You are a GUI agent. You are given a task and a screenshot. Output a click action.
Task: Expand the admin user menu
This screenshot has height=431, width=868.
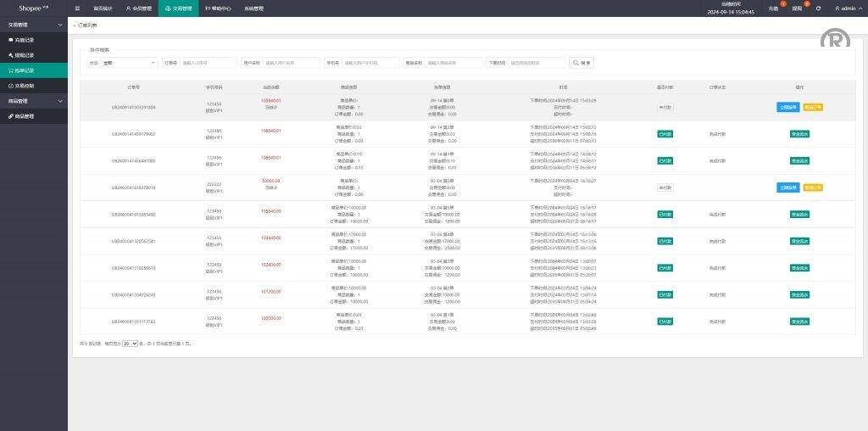click(848, 8)
